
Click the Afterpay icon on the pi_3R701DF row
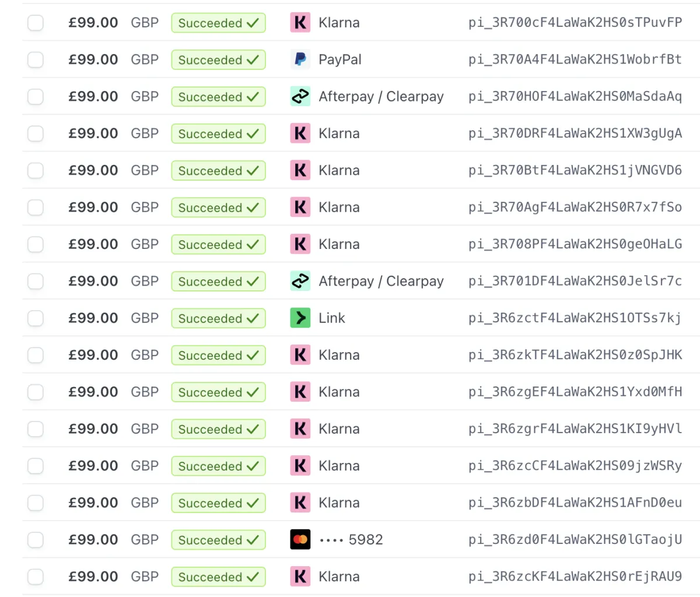tap(300, 281)
